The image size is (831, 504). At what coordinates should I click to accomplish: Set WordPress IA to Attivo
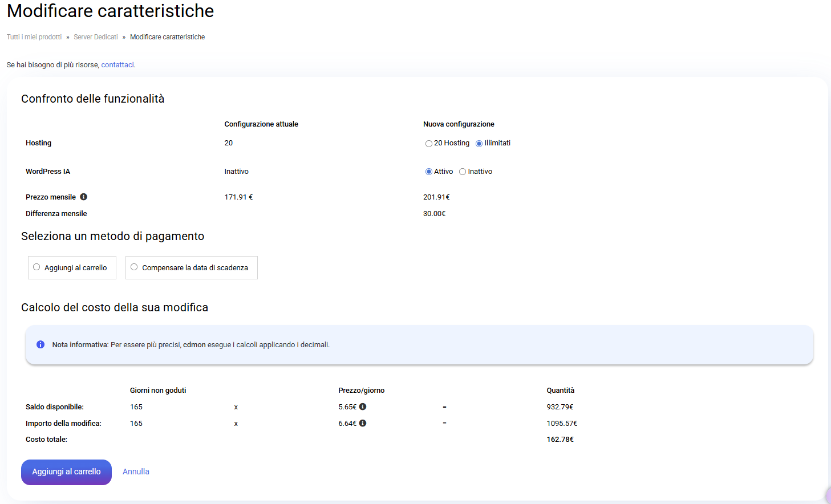428,172
